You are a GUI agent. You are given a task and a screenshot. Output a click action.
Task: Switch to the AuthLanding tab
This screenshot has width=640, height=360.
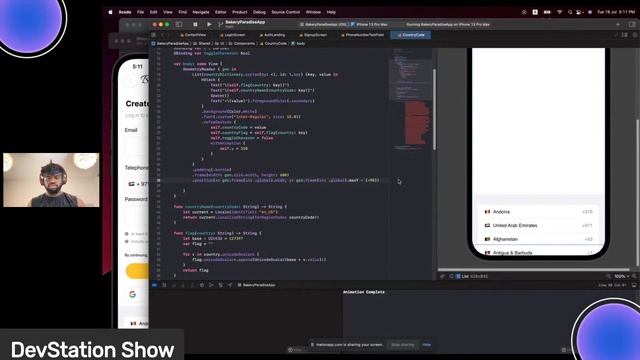point(272,35)
